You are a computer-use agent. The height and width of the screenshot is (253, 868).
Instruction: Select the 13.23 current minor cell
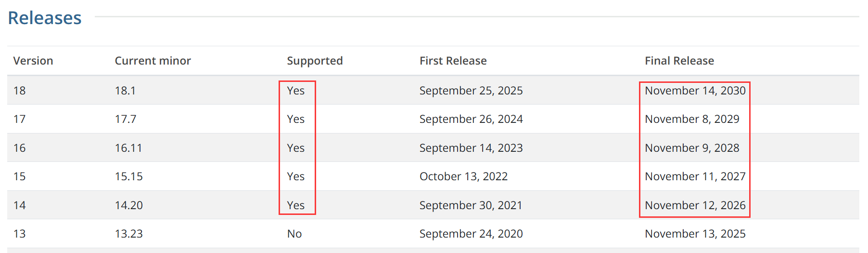click(128, 234)
